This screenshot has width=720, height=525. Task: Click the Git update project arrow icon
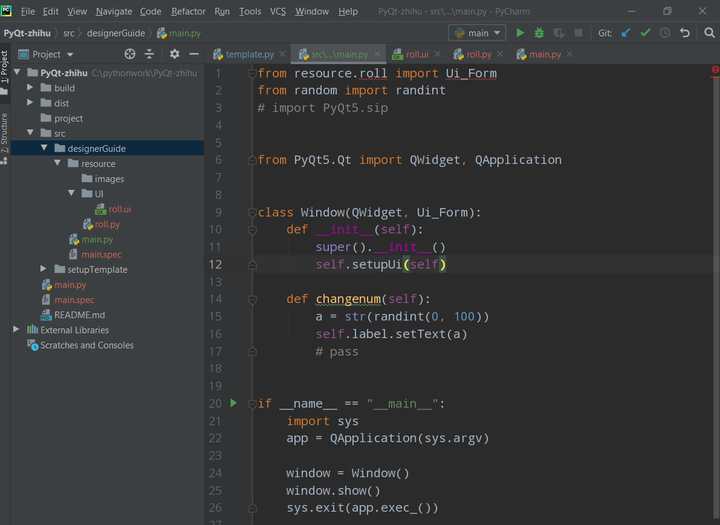pyautogui.click(x=626, y=33)
